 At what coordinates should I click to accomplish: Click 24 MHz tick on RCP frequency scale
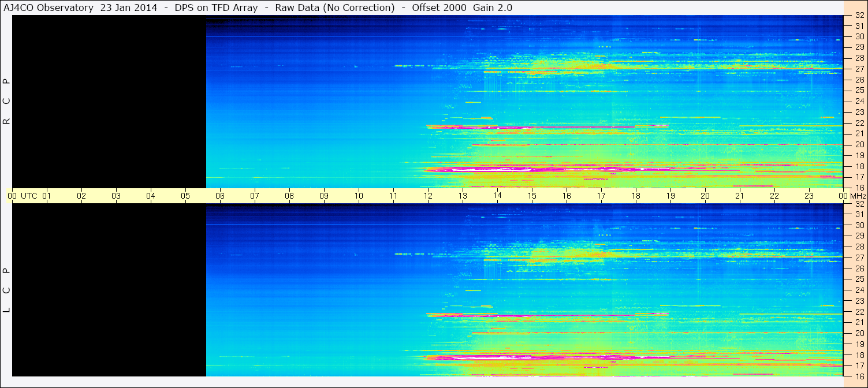[x=859, y=101]
